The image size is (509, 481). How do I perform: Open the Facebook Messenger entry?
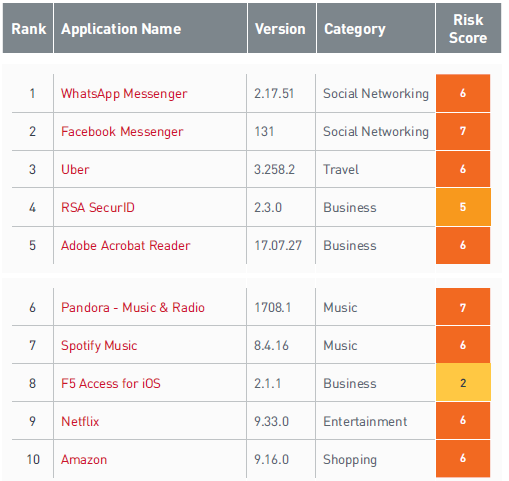tap(122, 132)
